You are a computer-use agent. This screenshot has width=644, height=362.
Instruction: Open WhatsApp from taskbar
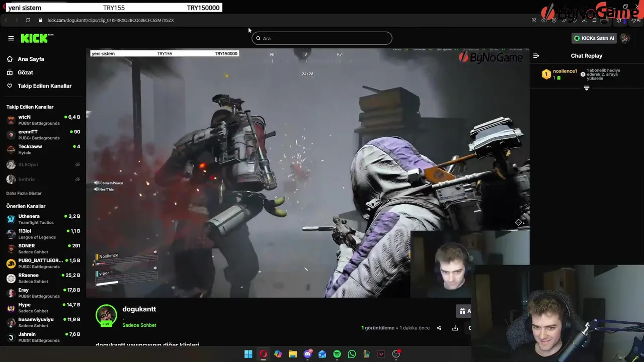[x=352, y=354]
